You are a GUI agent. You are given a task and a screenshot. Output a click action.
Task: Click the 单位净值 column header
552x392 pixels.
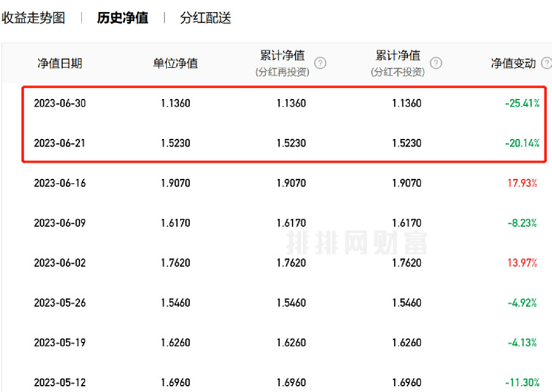(x=175, y=63)
